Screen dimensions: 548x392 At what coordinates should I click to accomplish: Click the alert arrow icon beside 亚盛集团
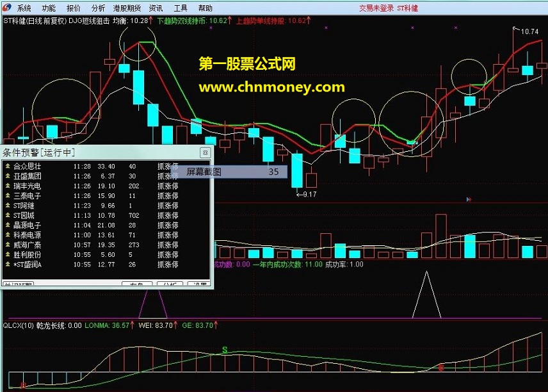pyautogui.click(x=7, y=176)
